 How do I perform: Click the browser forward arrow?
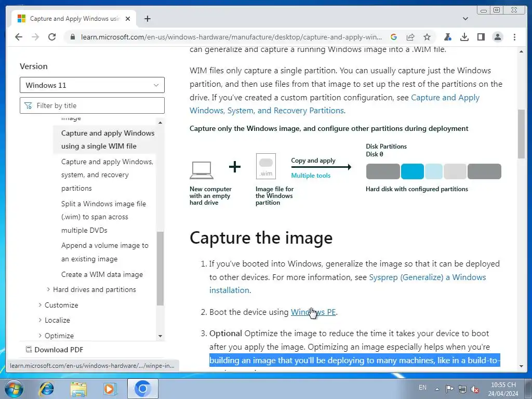click(35, 37)
